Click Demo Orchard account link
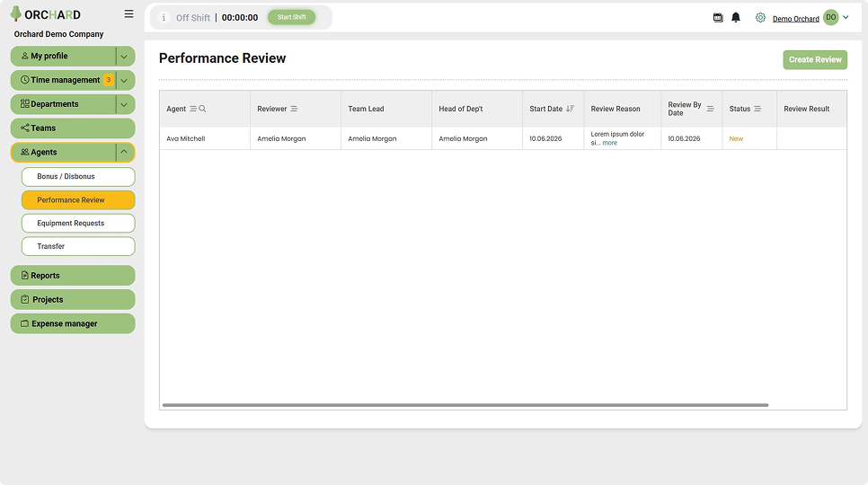This screenshot has height=485, width=868. tap(795, 19)
